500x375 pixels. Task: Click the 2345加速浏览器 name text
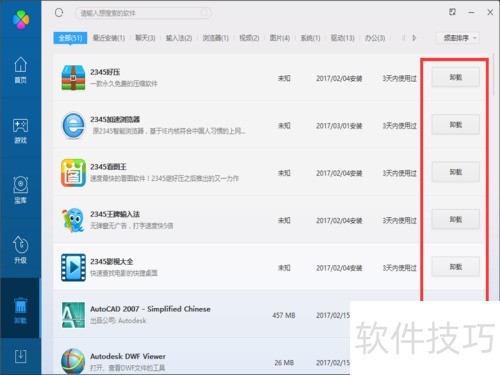click(115, 119)
